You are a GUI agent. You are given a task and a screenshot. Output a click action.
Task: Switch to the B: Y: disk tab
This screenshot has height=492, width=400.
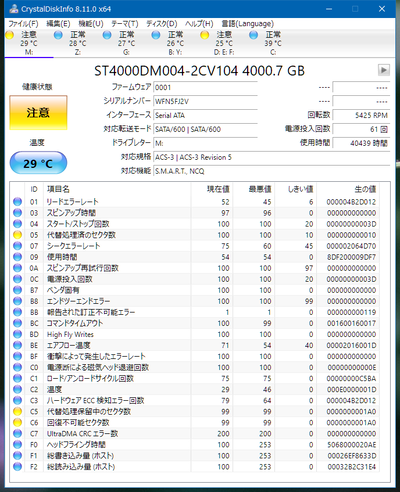click(x=175, y=43)
